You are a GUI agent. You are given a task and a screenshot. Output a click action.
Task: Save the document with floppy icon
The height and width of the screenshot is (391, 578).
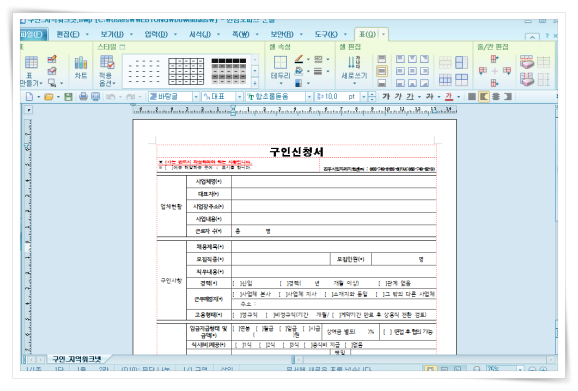point(68,97)
